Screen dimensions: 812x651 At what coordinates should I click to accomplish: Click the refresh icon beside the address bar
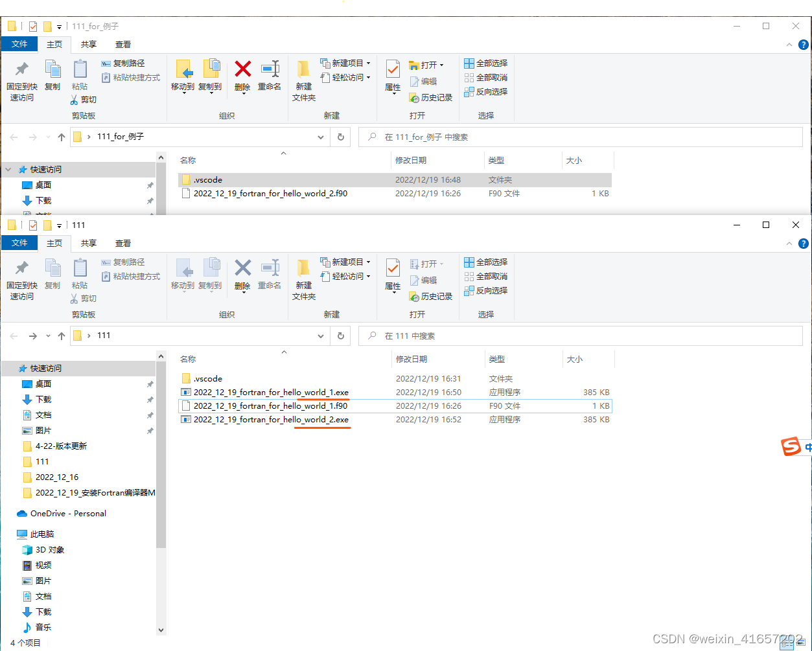pyautogui.click(x=340, y=336)
